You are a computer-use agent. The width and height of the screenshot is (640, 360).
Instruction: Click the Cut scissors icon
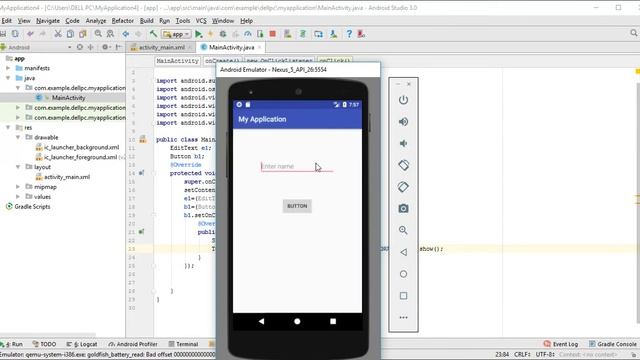pyautogui.click(x=58, y=34)
